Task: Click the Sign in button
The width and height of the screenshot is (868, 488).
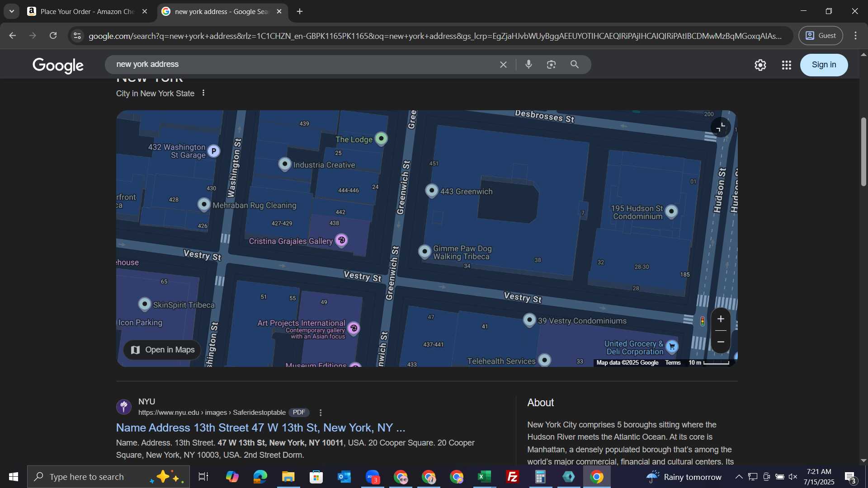Action: tap(824, 65)
